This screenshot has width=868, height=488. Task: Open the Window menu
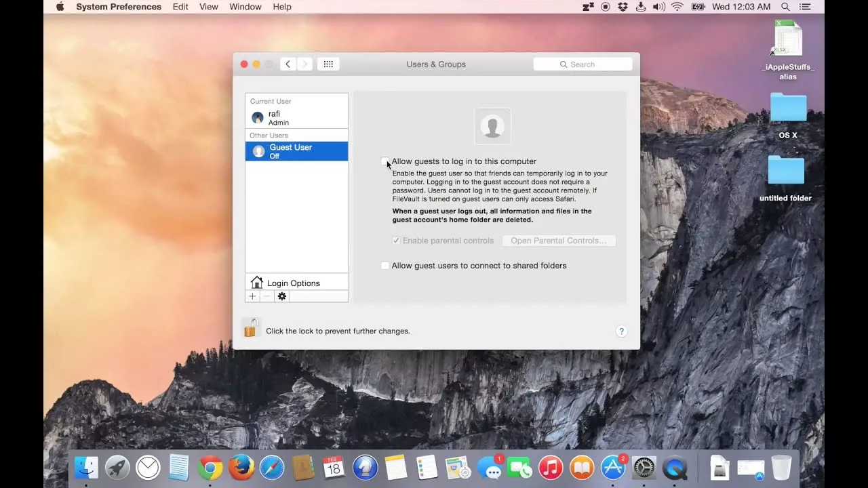pos(245,7)
